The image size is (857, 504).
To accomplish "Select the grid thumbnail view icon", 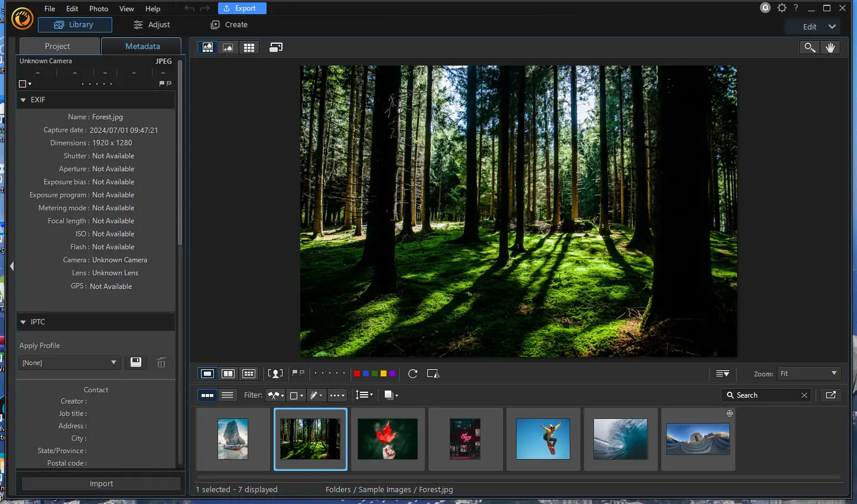I will coord(249,47).
